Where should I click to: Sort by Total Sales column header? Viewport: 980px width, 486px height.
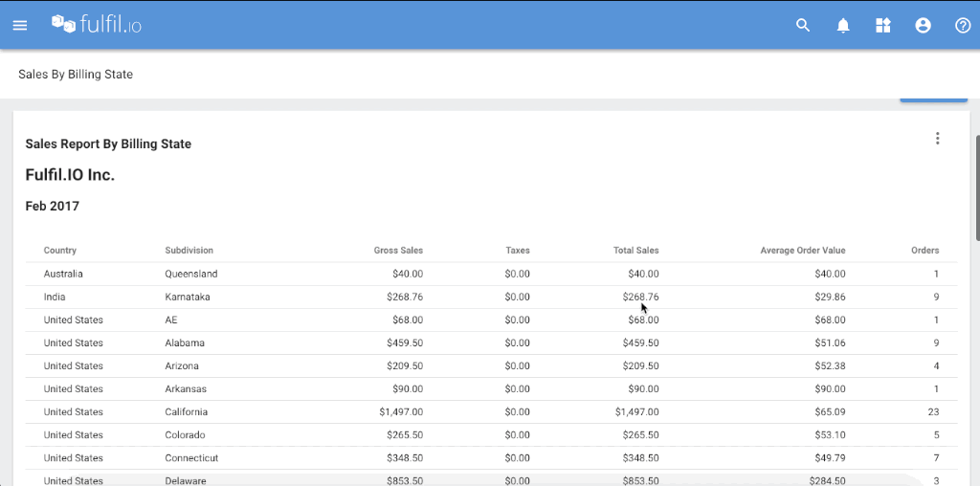pos(635,251)
